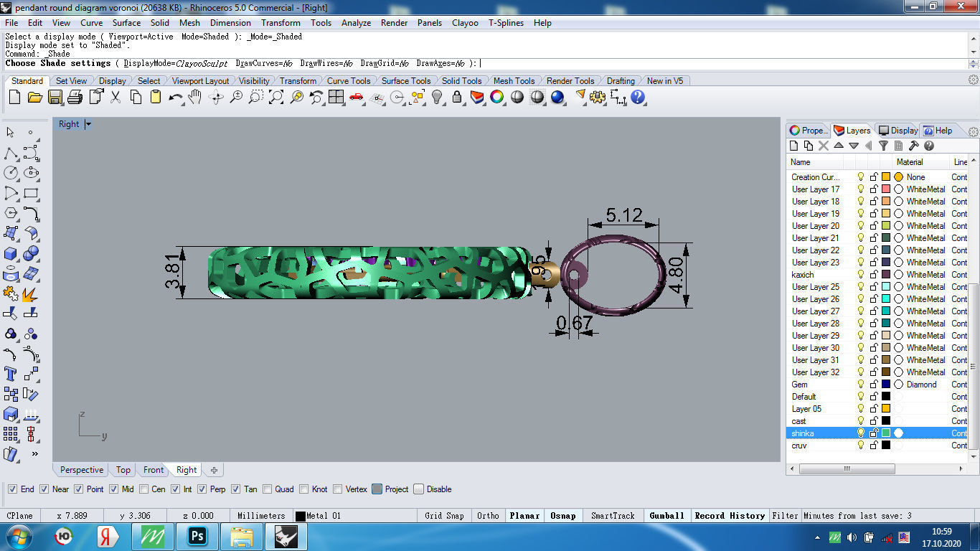Click the blue color swatch of Gem layer

pyautogui.click(x=886, y=385)
